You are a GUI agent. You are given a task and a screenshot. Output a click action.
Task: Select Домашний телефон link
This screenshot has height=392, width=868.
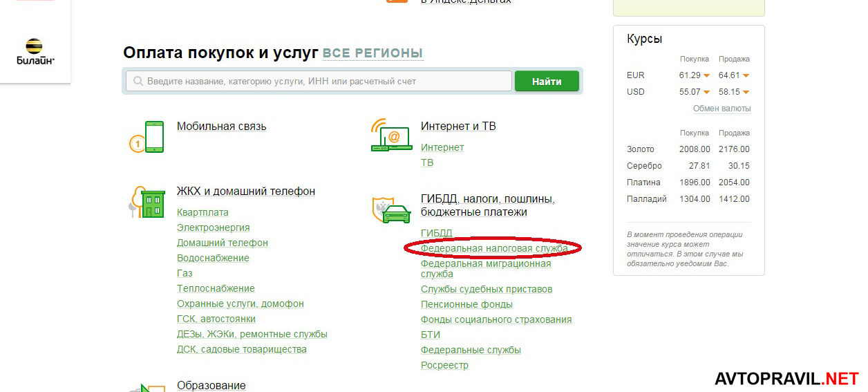click(223, 243)
